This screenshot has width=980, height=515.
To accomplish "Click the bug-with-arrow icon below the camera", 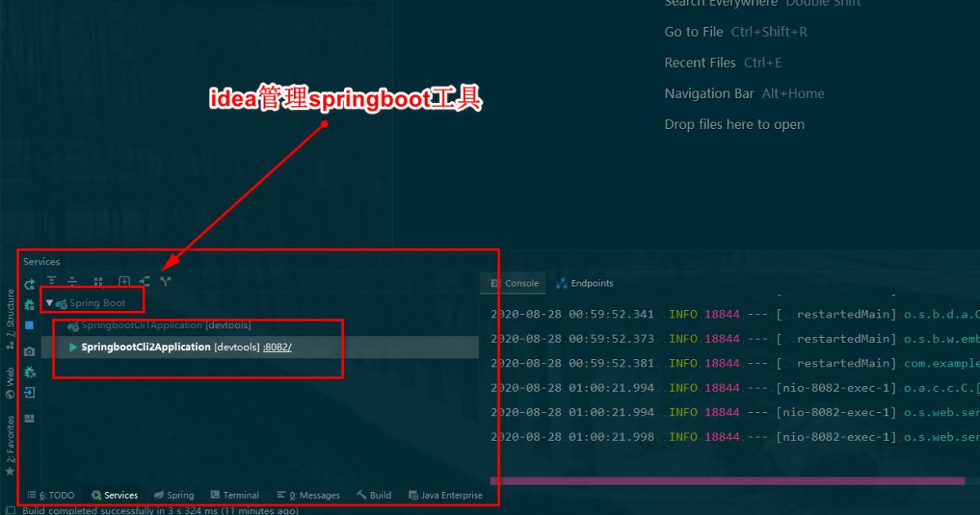I will tap(29, 371).
